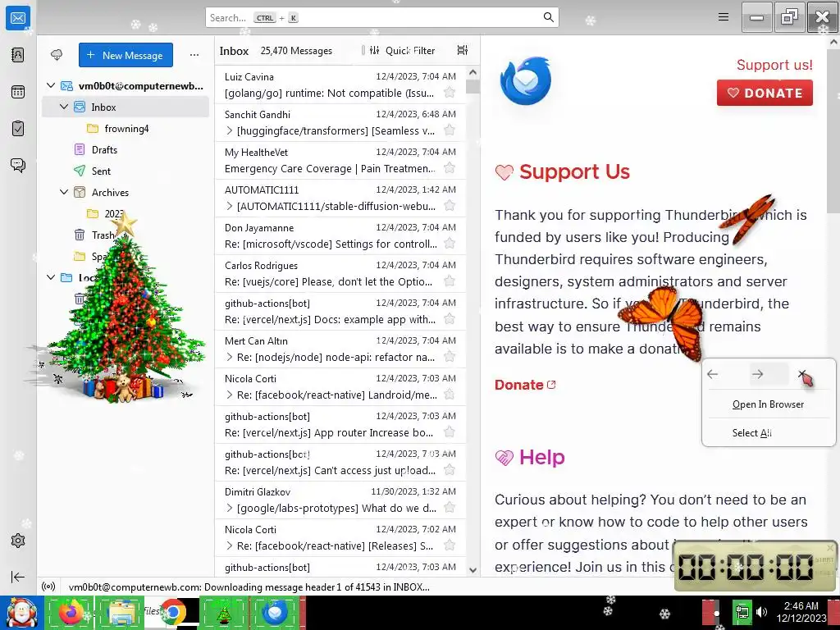Click the context menu Forward arrow
The width and height of the screenshot is (840, 630).
[757, 374]
